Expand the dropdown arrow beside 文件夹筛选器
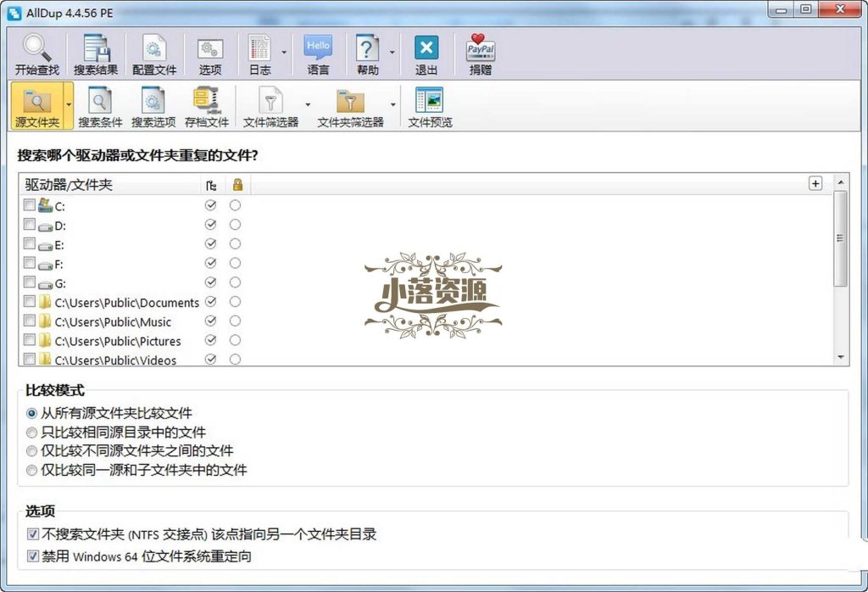Screen dimensions: 868x592 click(x=393, y=104)
